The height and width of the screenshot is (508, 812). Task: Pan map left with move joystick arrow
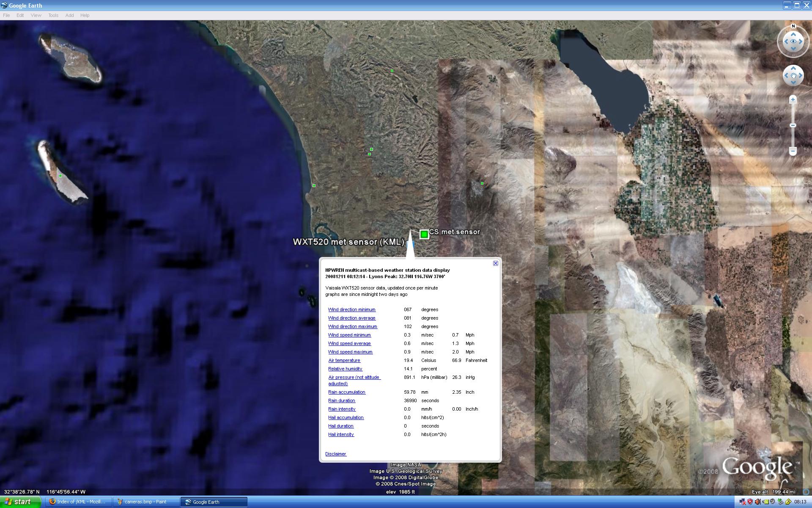[x=786, y=75]
